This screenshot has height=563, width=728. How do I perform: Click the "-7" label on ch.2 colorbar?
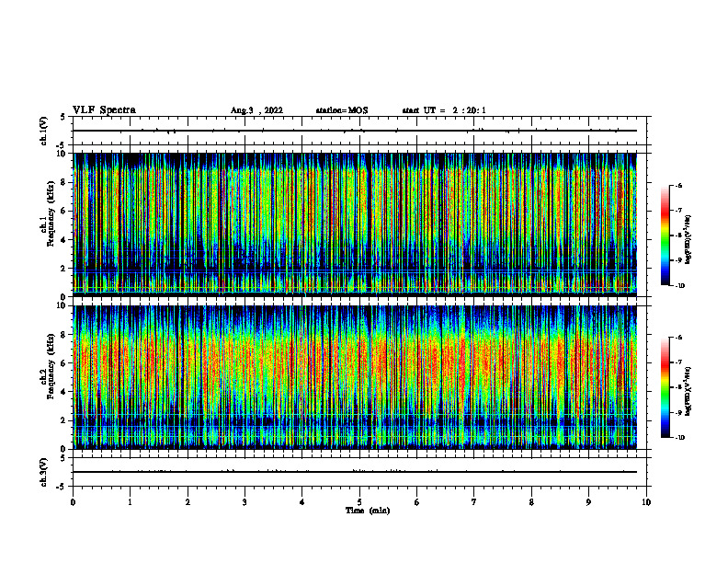pos(678,362)
